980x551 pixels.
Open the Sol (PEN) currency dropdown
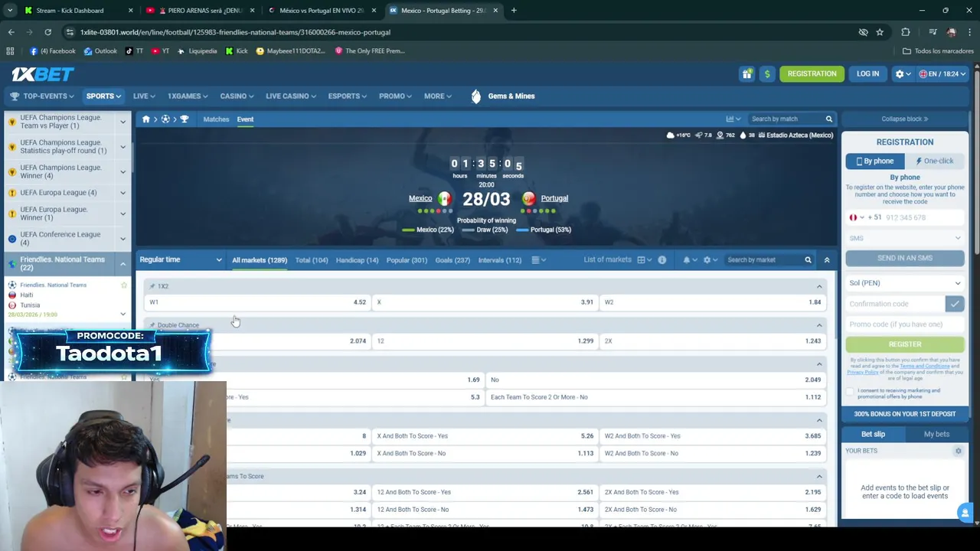(x=904, y=283)
